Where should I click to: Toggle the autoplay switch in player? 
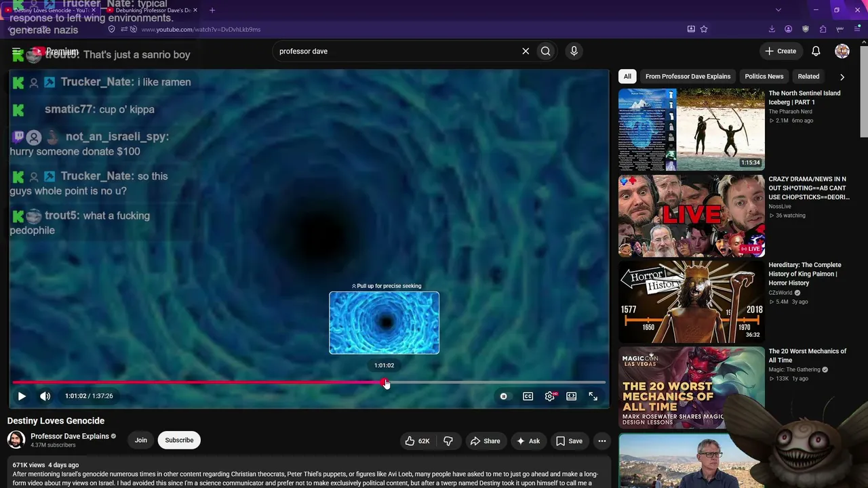503,396
